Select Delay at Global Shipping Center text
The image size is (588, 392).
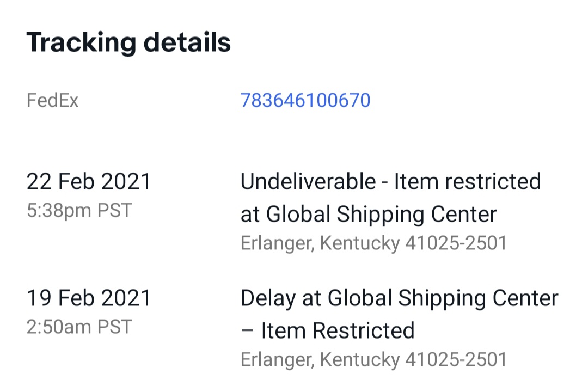pyautogui.click(x=399, y=298)
